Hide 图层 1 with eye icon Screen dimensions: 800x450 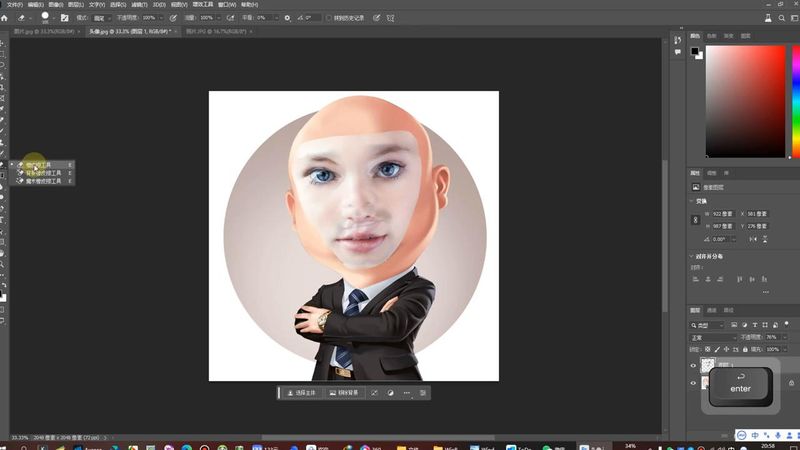693,366
